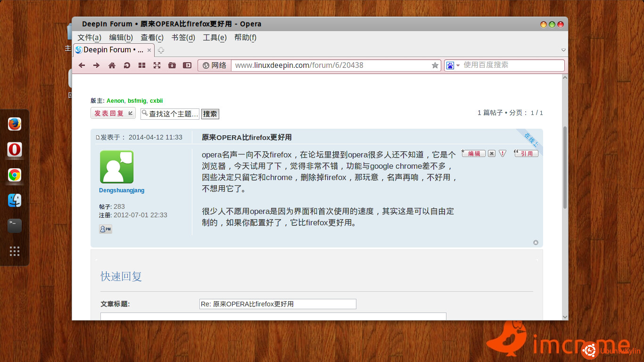The height and width of the screenshot is (362, 644).
Task: Open the Speed Dial grid view
Action: pyautogui.click(x=142, y=66)
